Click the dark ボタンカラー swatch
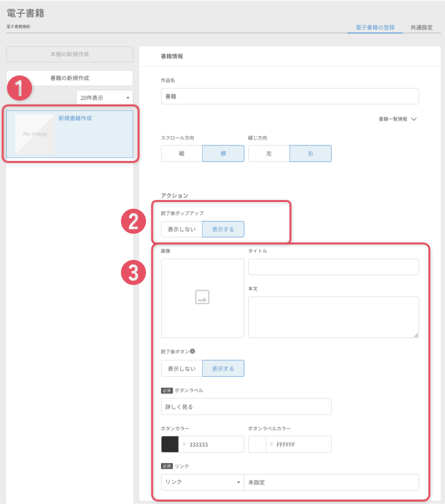 point(170,444)
